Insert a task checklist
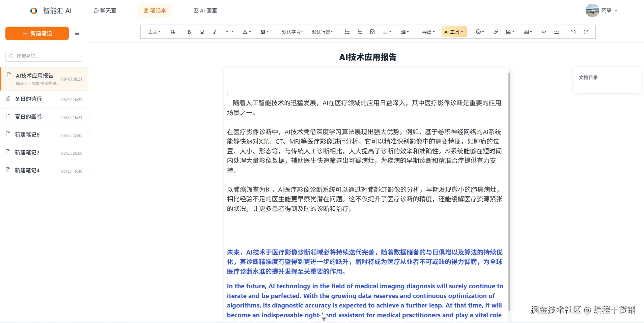 [372, 32]
